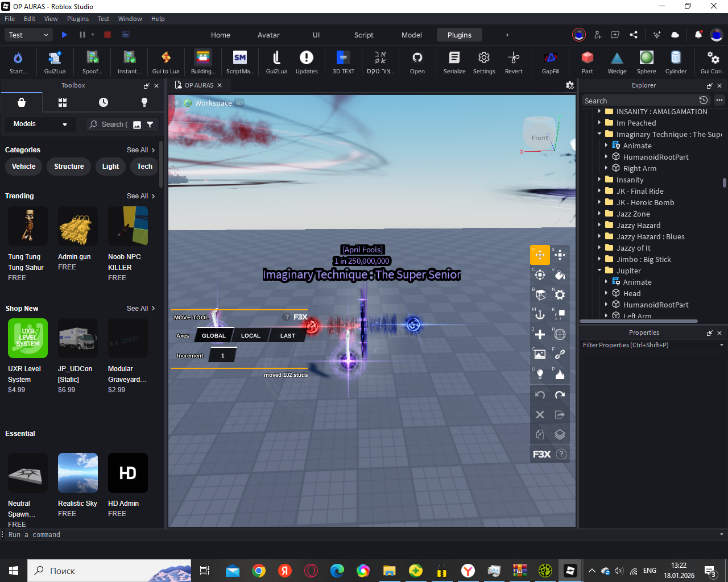
Task: Select the F3X Paint bucket tool
Action: tap(560, 275)
